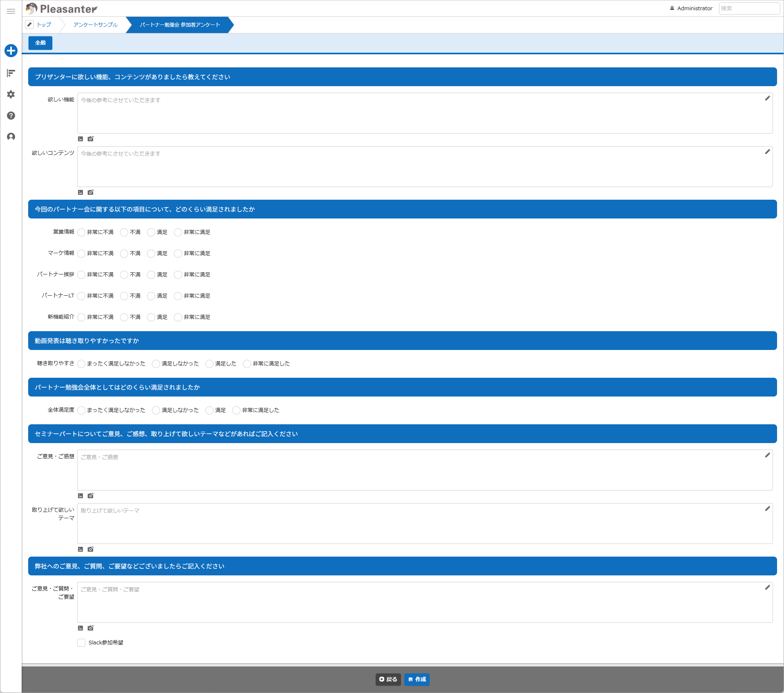This screenshot has width=784, height=693.
Task: Click the 取り上げて欲しいテーマ text area
Action: (425, 524)
